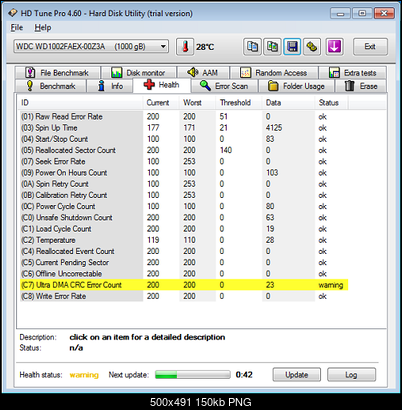Viewport: 402px width, 410px height.
Task: Select the Power On Hours Count row
Action: (x=184, y=173)
